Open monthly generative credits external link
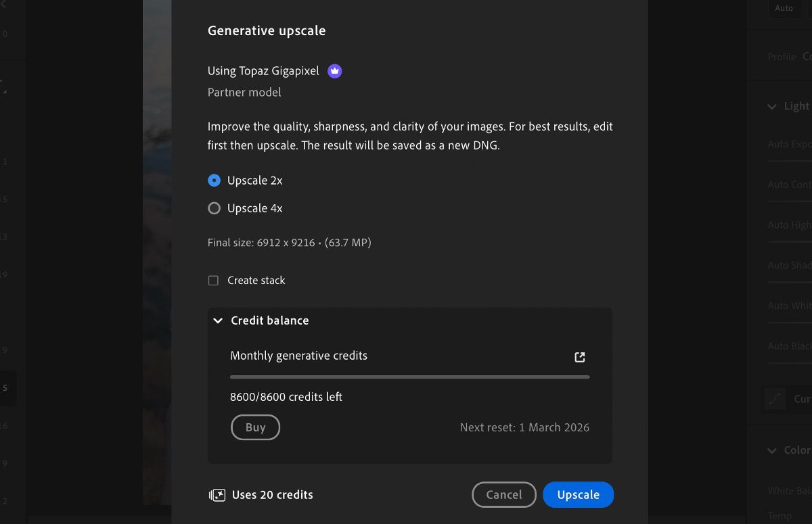This screenshot has width=812, height=524. point(580,357)
